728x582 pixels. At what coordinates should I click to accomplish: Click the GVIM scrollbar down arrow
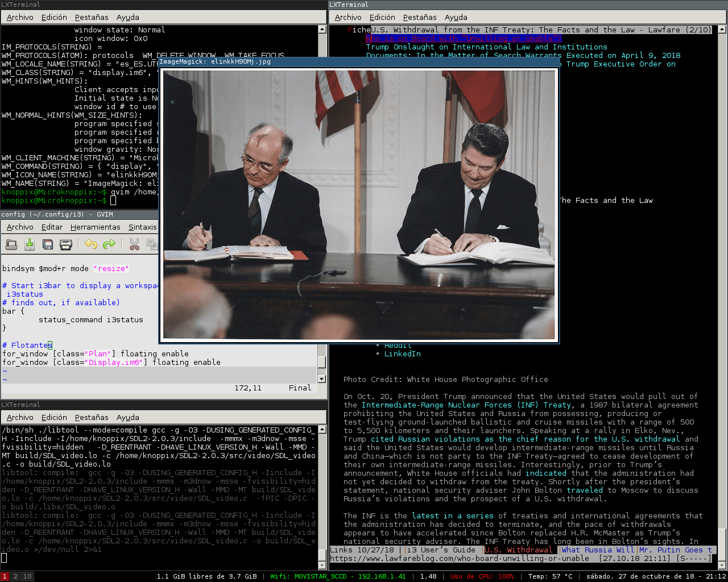tap(321, 379)
